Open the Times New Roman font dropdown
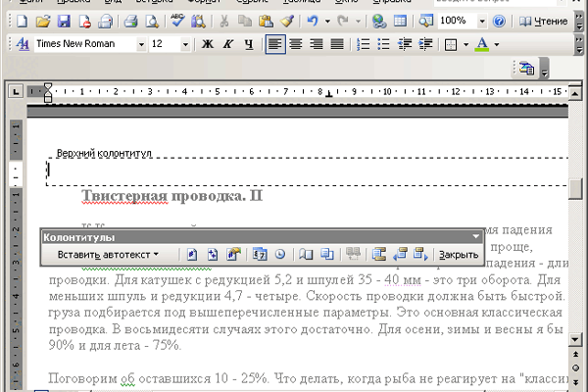This screenshot has width=588, height=392. [x=143, y=45]
